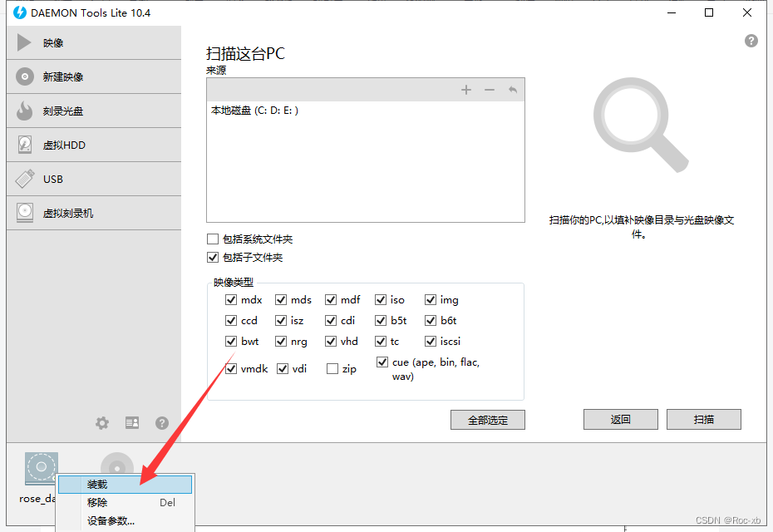Open 新建映像 from the sidebar

tap(94, 77)
